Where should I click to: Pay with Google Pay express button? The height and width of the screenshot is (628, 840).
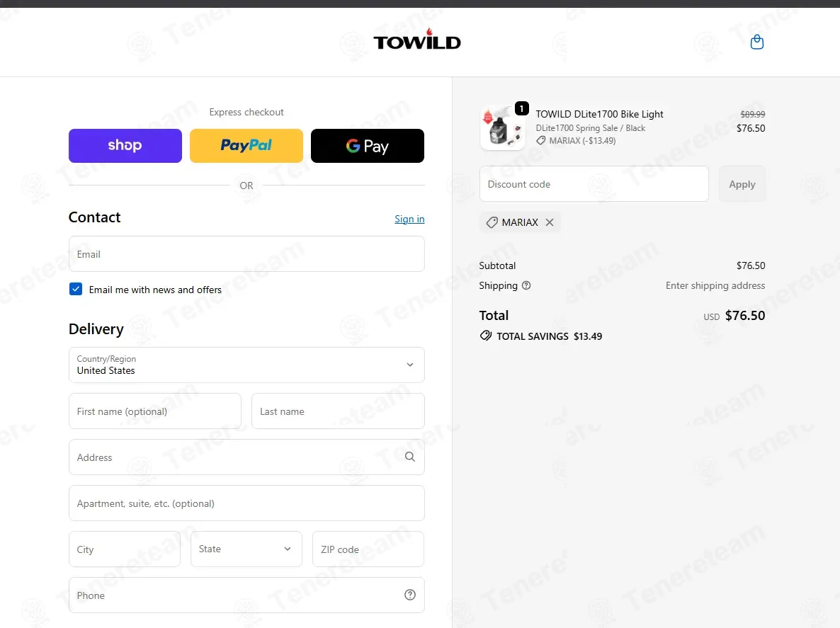click(x=368, y=146)
